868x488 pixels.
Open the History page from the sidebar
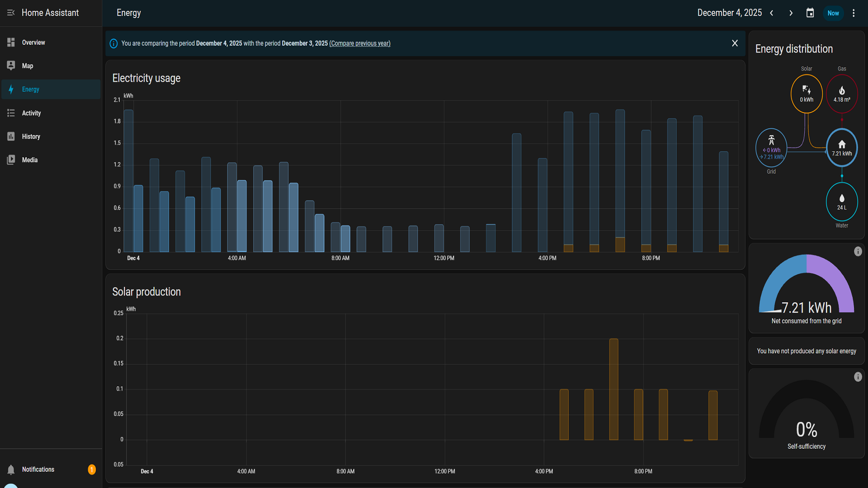pos(31,136)
